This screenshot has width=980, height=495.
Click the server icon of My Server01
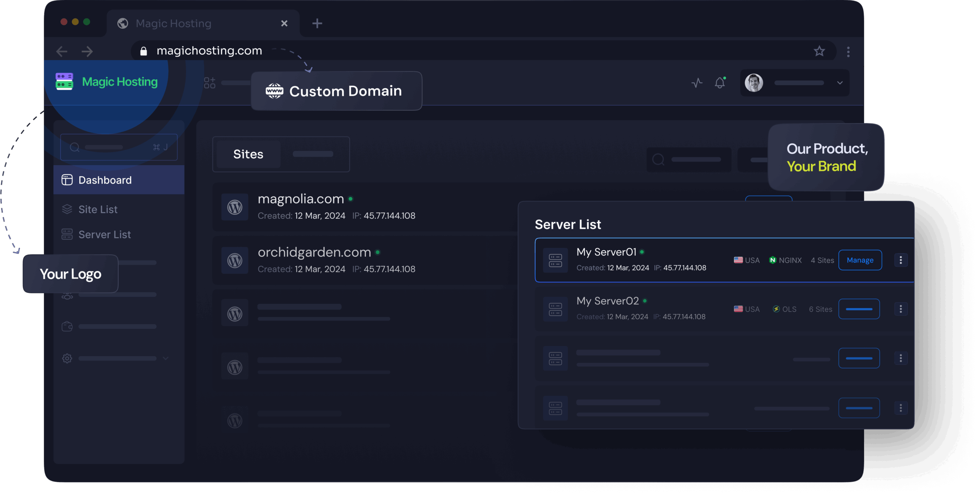555,261
